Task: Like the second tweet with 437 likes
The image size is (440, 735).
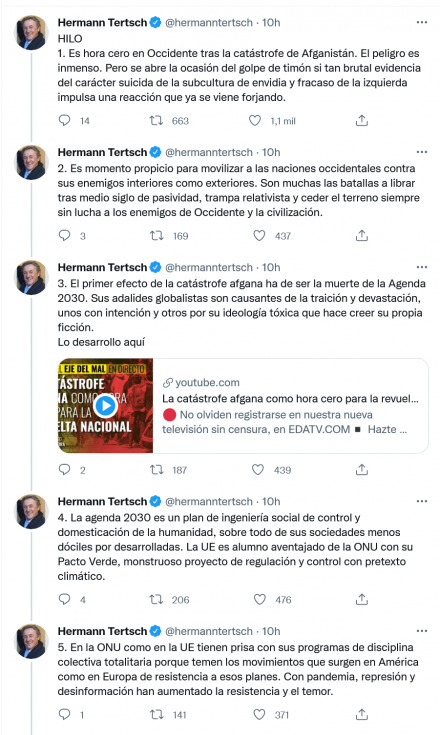Action: coord(259,235)
